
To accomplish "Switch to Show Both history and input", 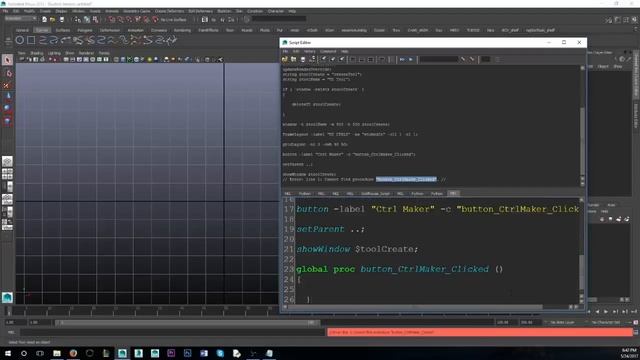I will (x=371, y=60).
